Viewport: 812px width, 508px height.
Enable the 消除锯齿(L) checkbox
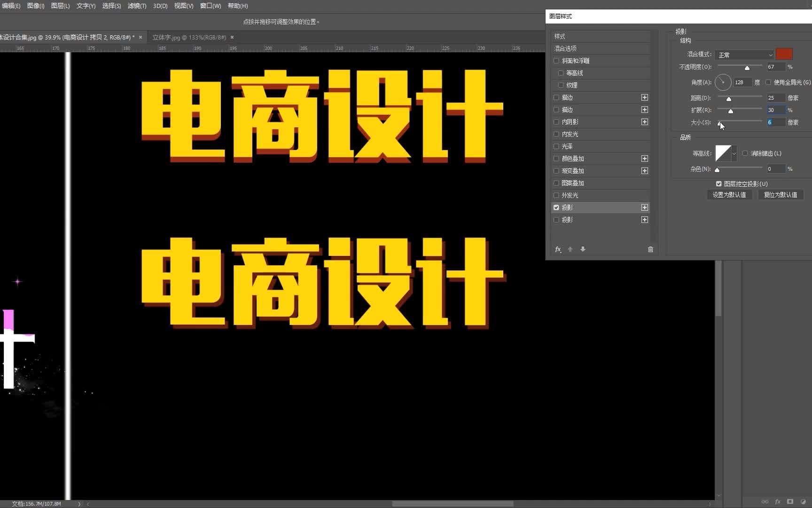point(745,153)
